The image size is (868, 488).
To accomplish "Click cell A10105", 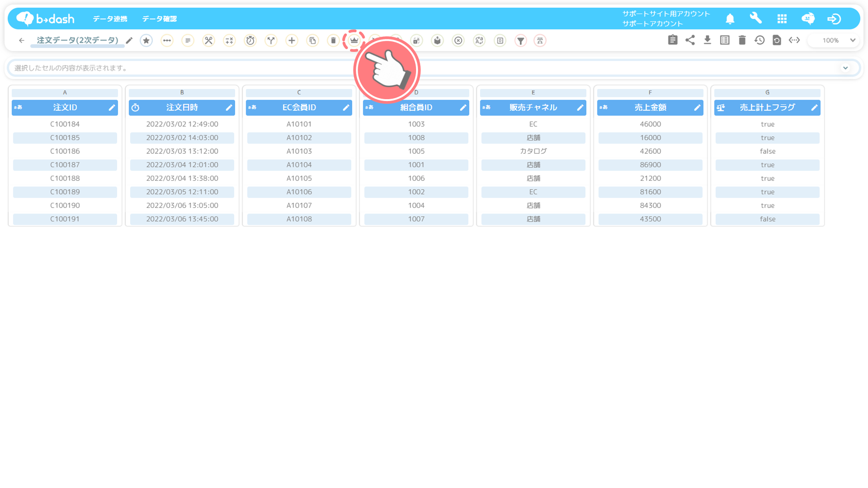I will [299, 178].
